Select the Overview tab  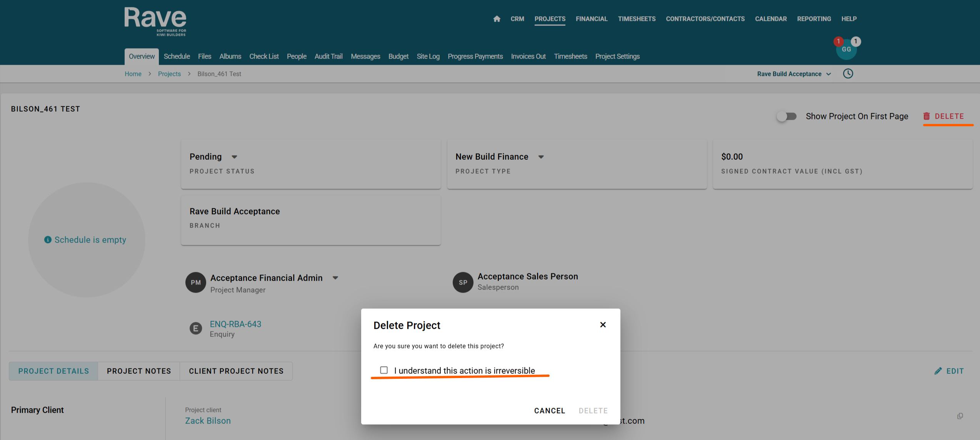(x=142, y=57)
